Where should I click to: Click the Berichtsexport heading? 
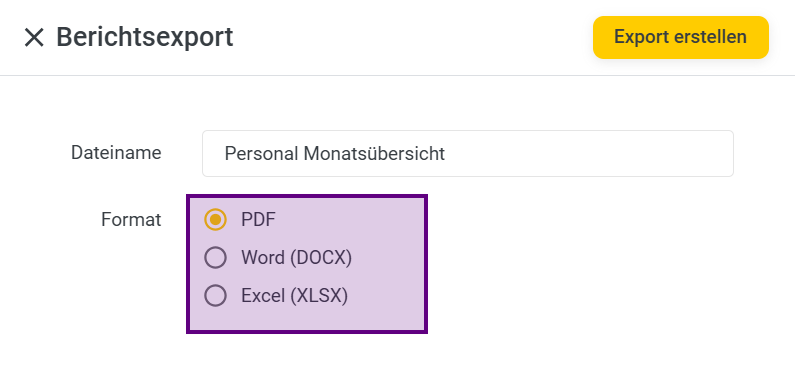coord(144,37)
